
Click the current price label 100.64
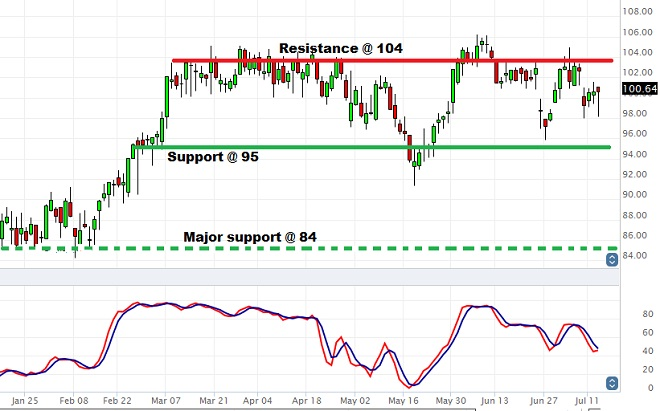click(639, 88)
